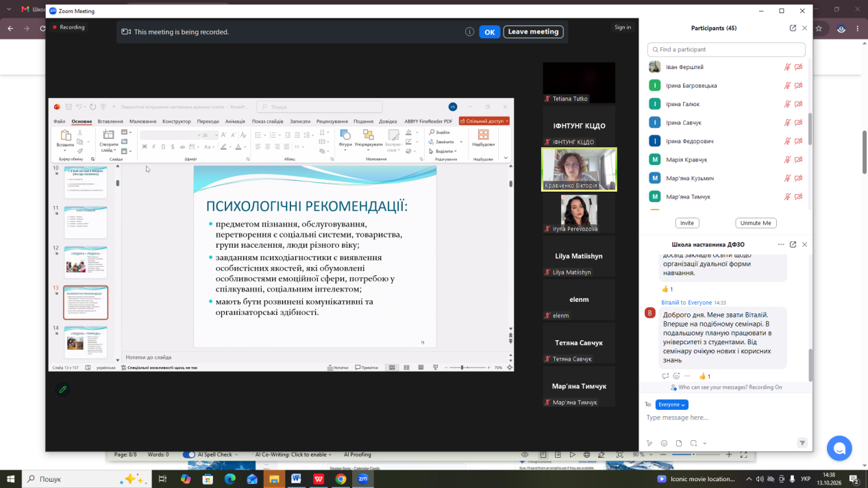Toggle the AI Spell Check switch
Screen dimensions: 868x488
[x=189, y=454]
